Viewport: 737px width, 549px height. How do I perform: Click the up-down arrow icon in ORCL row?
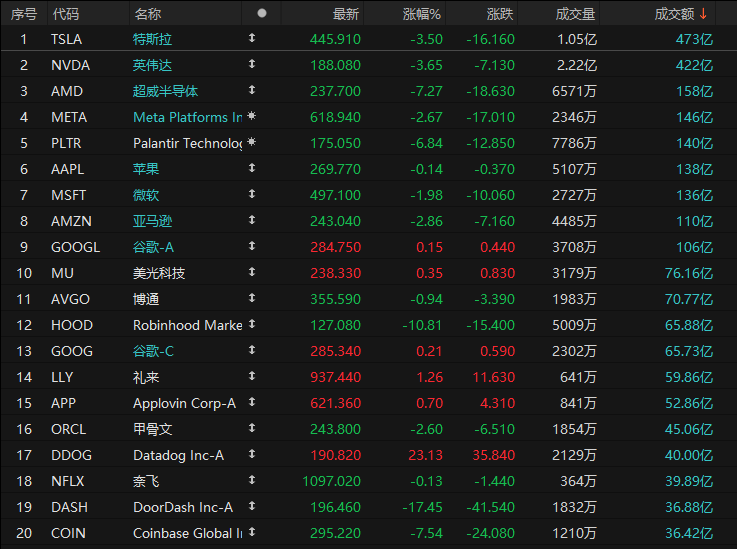[252, 428]
